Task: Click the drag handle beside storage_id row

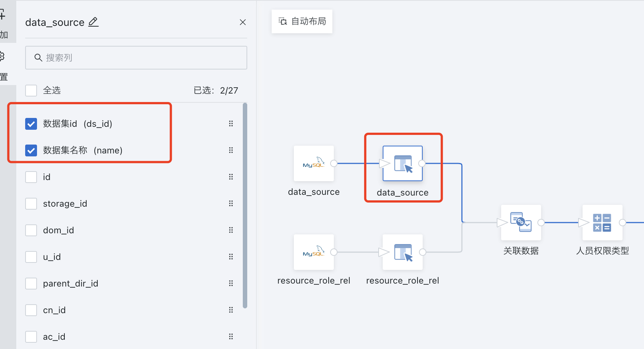Action: coord(231,203)
